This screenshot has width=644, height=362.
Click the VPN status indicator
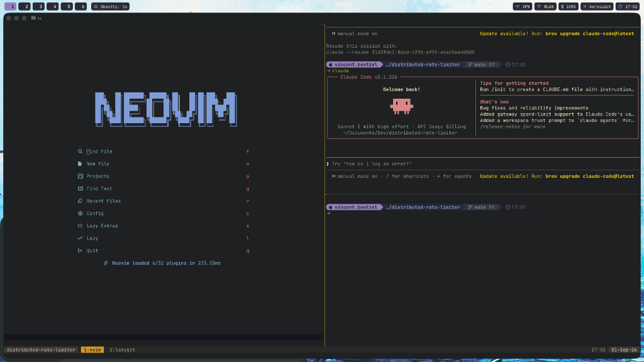523,6
